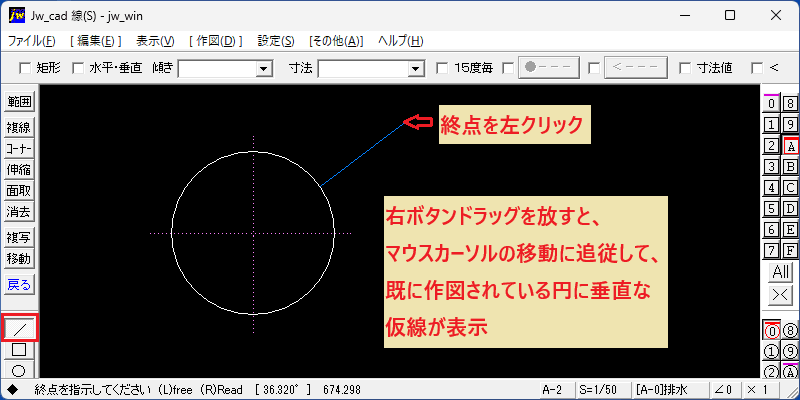The image size is (800, 400).
Task: Select layer 5 in the upper layer bar
Action: click(771, 209)
